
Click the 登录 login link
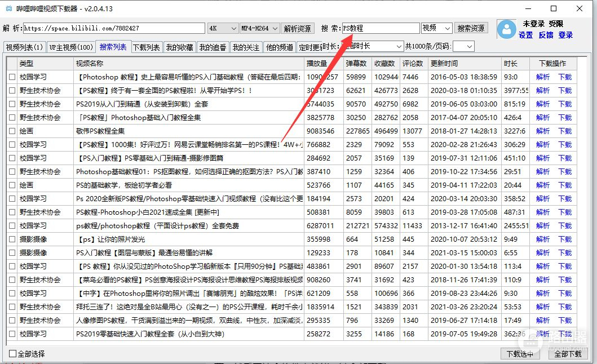(x=565, y=35)
